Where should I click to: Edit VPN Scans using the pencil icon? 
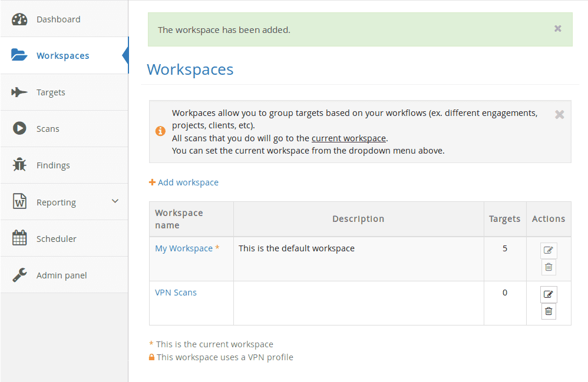548,294
